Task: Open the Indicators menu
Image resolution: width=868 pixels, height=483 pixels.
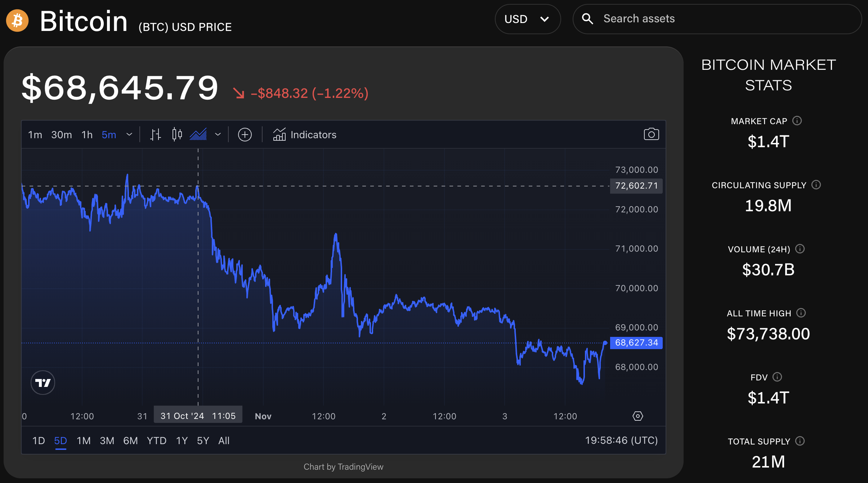Action: pyautogui.click(x=305, y=135)
